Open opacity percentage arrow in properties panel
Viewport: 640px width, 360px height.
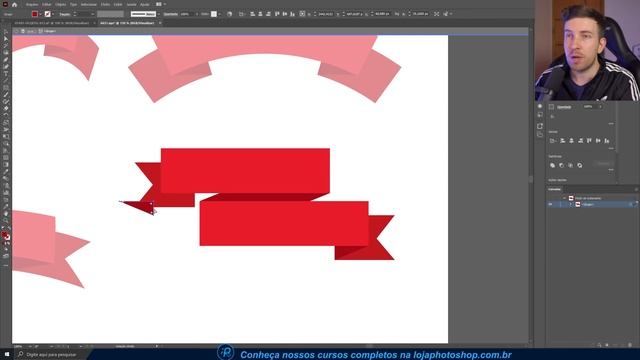600,107
